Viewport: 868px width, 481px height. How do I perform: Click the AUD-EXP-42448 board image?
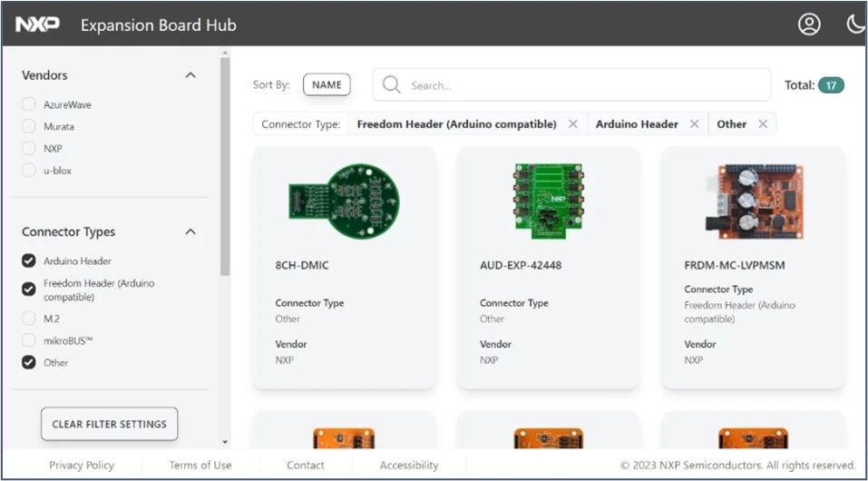[x=548, y=201]
